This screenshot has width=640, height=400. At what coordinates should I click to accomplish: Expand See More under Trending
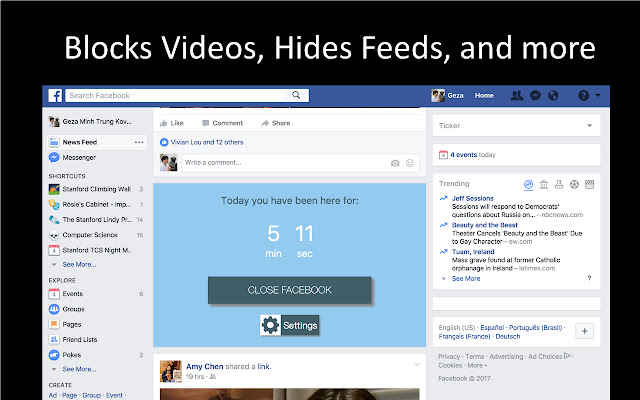point(465,279)
